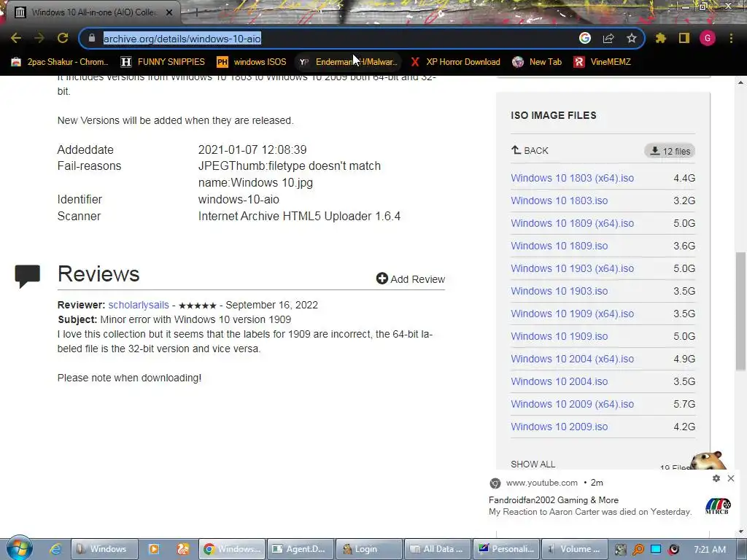Open the UC Browser taskbar icon
This screenshot has width=747, height=560.
click(183, 549)
